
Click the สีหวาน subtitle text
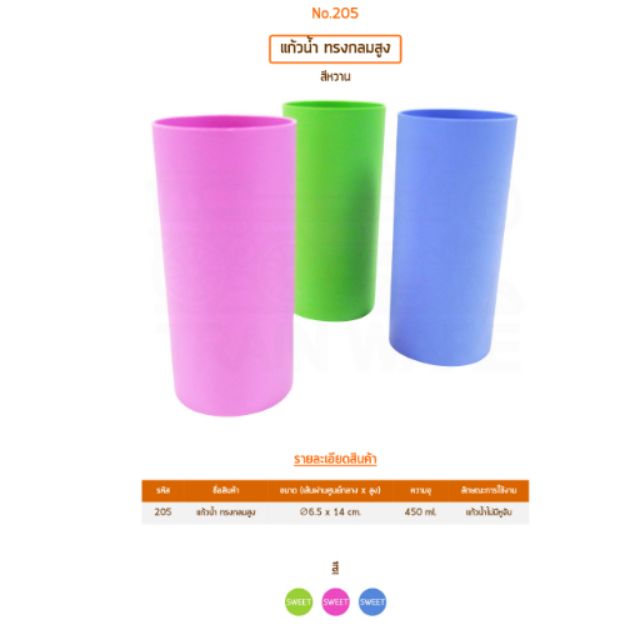pos(335,77)
